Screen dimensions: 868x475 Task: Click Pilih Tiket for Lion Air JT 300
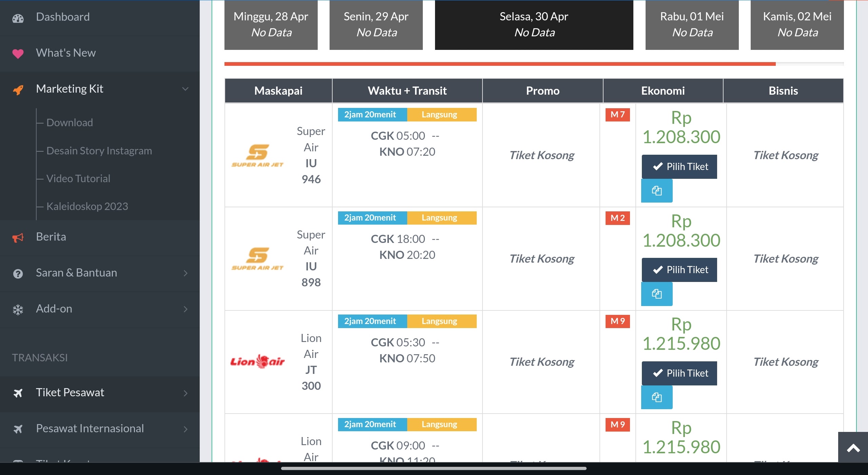[679, 373]
